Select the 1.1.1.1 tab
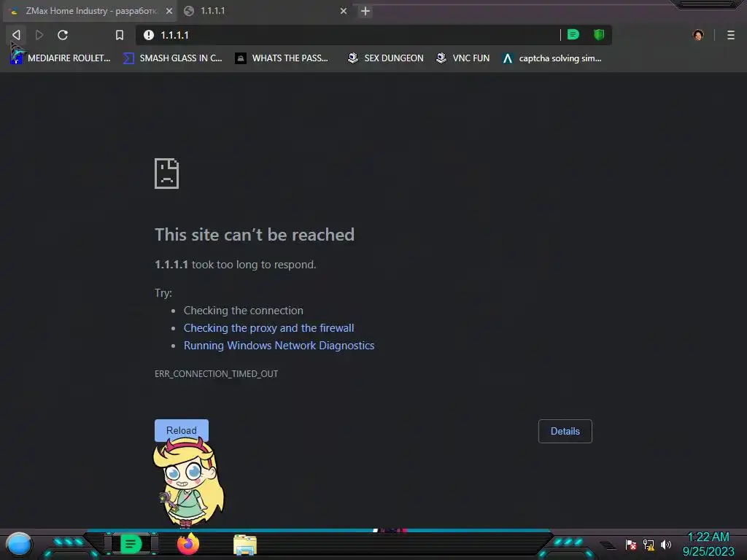This screenshot has width=747, height=560. click(266, 11)
